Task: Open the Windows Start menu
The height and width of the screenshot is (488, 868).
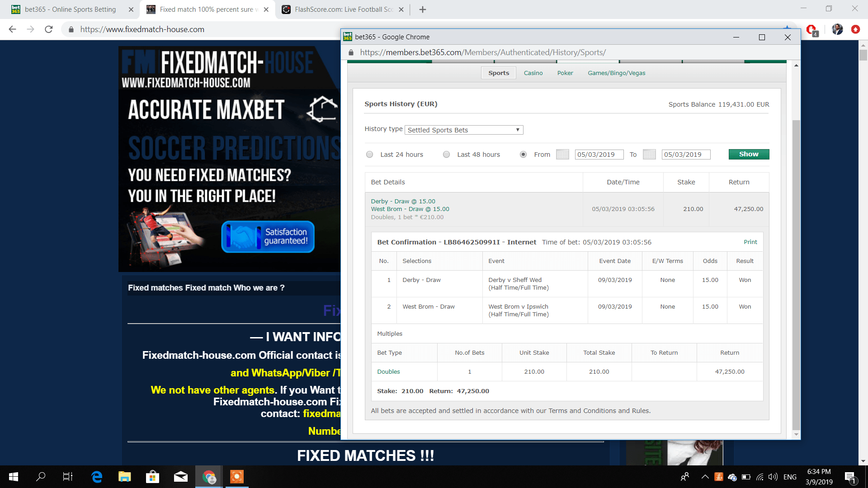Action: pyautogui.click(x=14, y=477)
